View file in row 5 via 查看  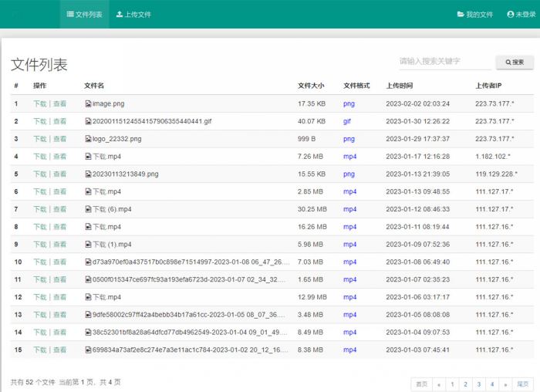pyautogui.click(x=59, y=174)
